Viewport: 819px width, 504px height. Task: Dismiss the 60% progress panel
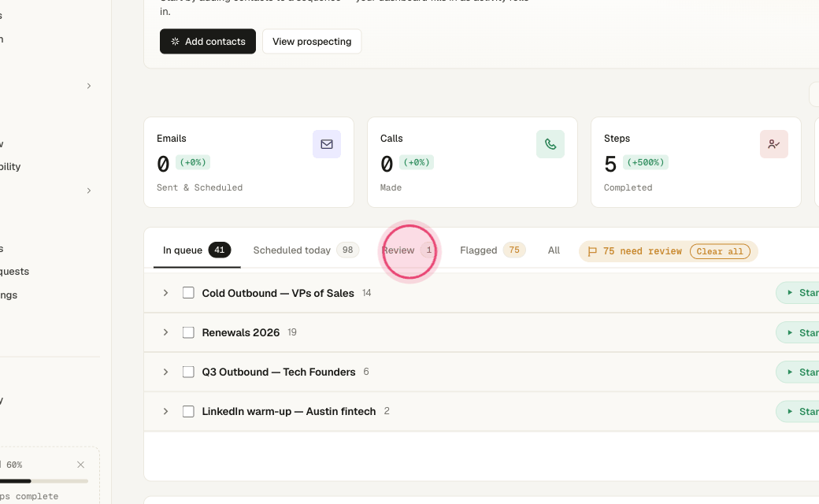point(80,465)
